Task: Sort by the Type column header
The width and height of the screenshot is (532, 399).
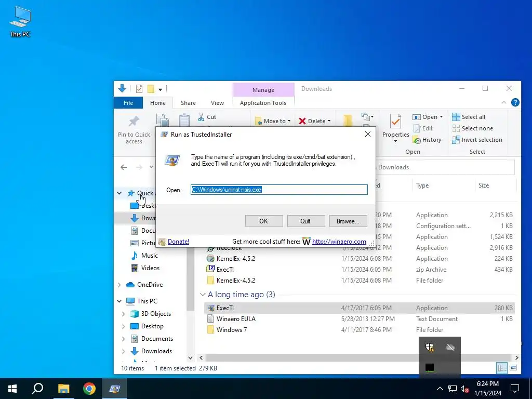Action: 422,185
